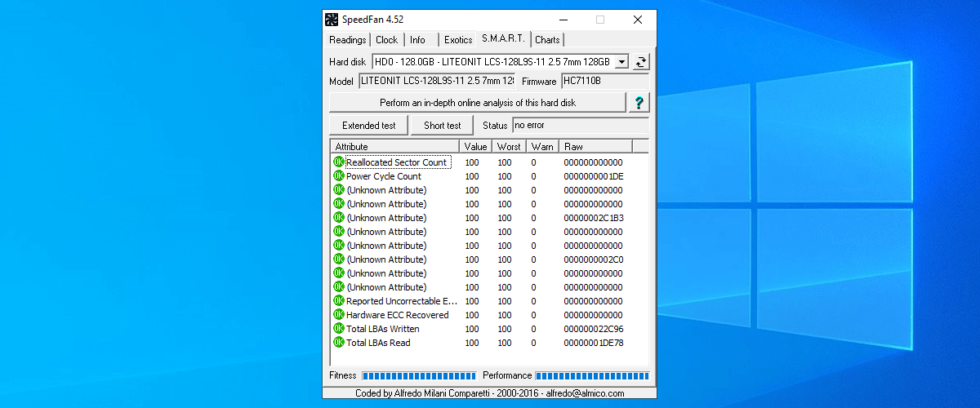Minimize the SpeedFan window
980x408 pixels.
click(563, 20)
